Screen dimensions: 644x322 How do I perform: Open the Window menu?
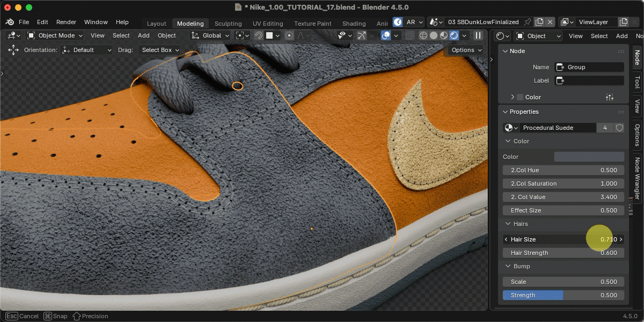[x=96, y=22]
